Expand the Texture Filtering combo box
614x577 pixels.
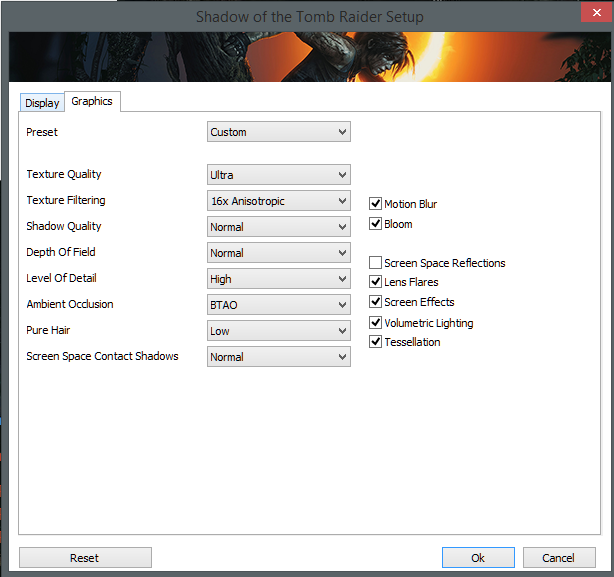(279, 201)
